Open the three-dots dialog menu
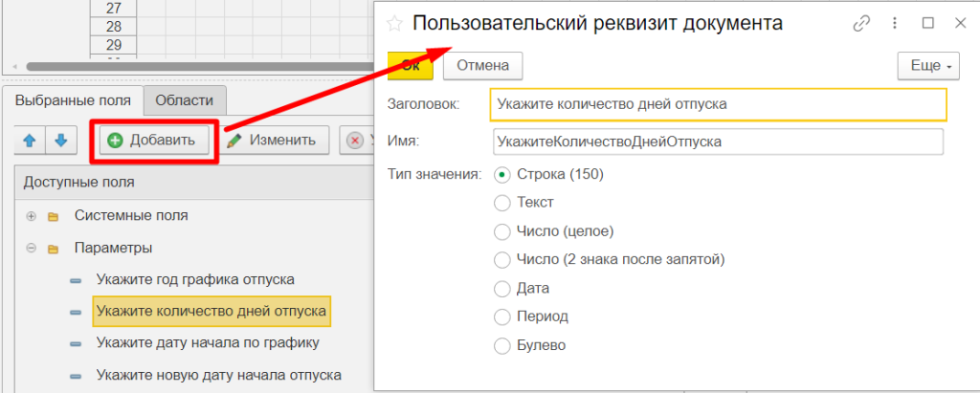The image size is (980, 393). (895, 23)
